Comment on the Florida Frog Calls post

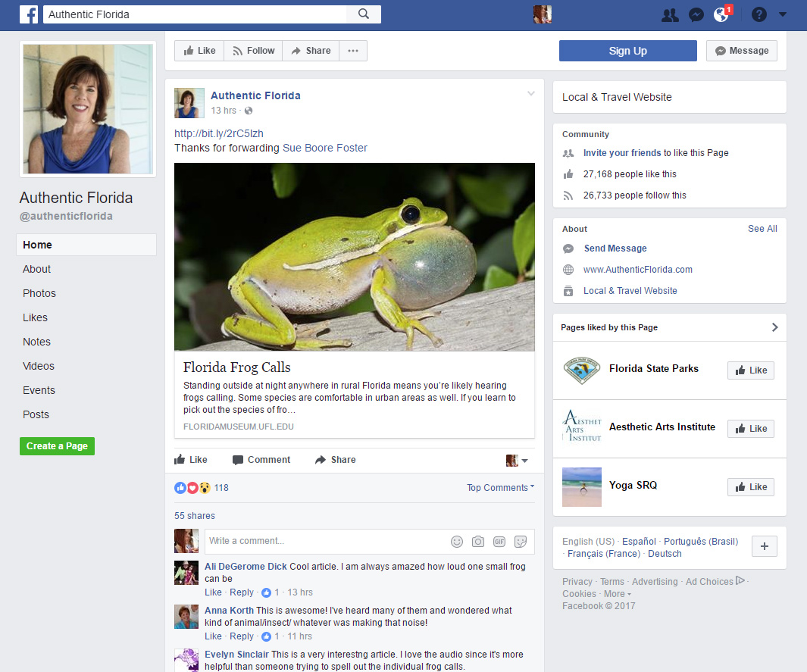coord(261,460)
